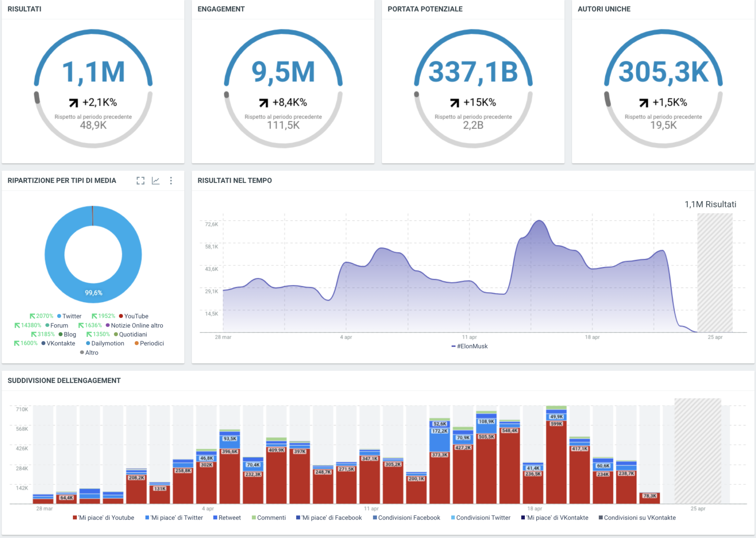Click the 305,3K Autori Uniche value
The width and height of the screenshot is (756, 538).
pyautogui.click(x=663, y=72)
